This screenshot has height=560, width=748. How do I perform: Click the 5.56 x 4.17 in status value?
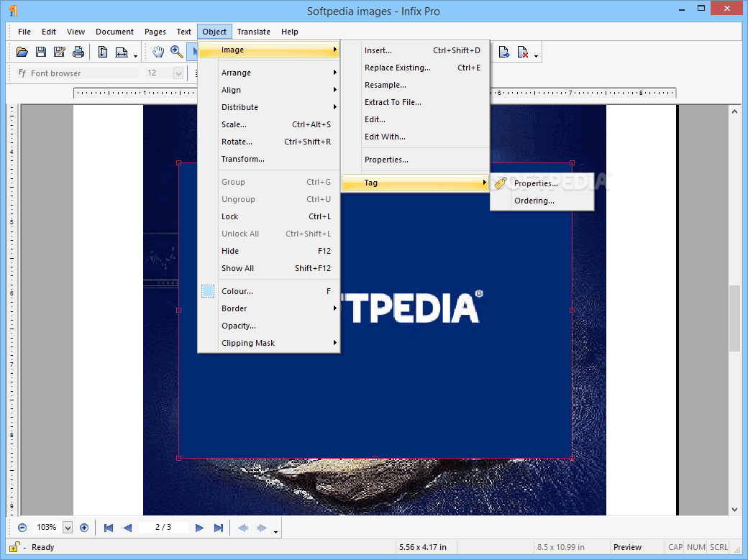pyautogui.click(x=423, y=547)
